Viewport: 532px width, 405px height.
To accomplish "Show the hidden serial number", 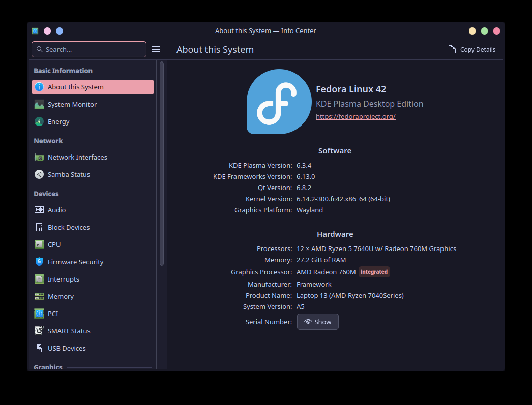I will pos(317,322).
